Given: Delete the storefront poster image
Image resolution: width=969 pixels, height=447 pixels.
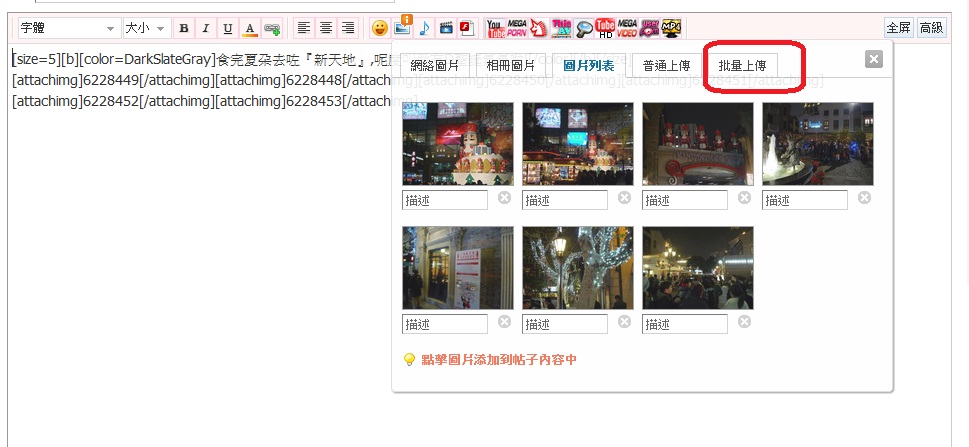Looking at the screenshot, I should 505,321.
